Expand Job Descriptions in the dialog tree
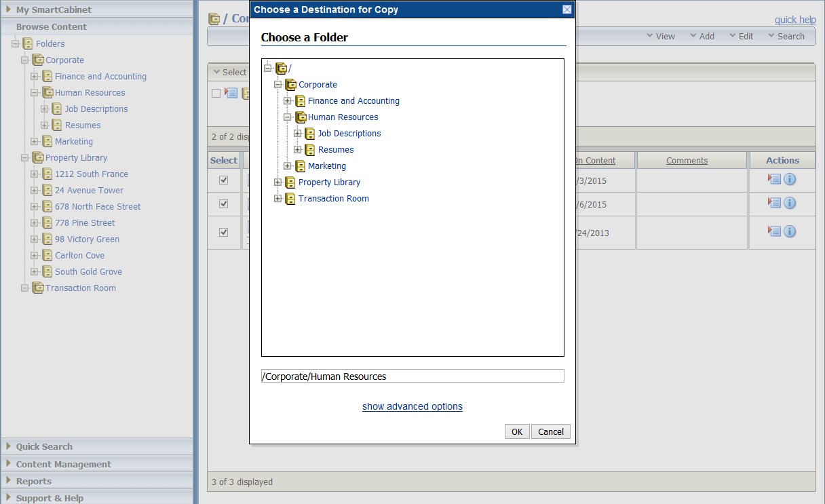The height and width of the screenshot is (504, 825). tap(299, 133)
